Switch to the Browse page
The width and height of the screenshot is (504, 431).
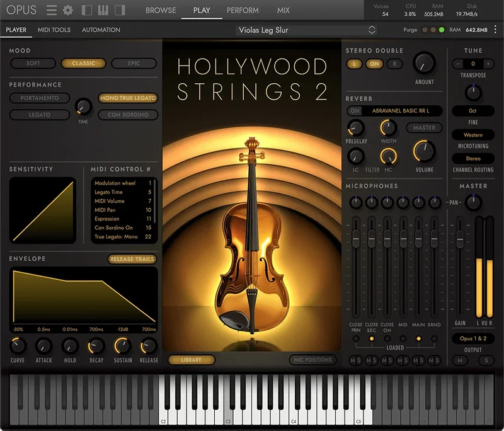[x=161, y=10]
